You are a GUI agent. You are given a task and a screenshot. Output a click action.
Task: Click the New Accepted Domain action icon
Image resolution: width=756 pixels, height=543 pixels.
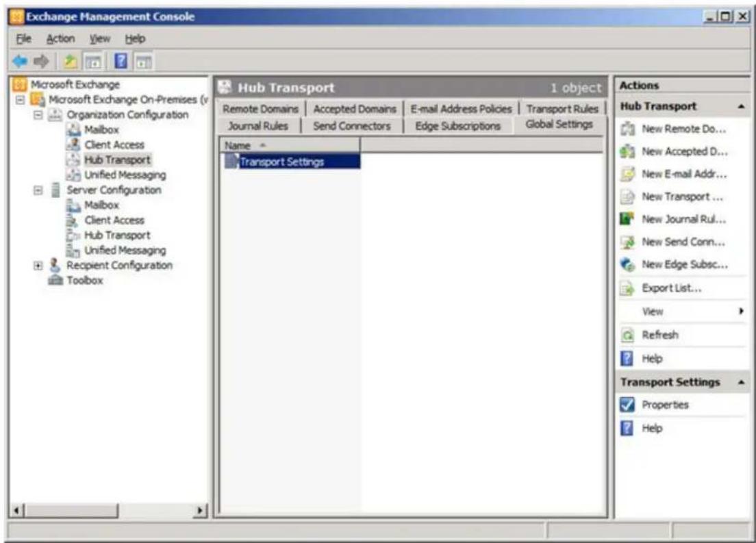pos(627,151)
